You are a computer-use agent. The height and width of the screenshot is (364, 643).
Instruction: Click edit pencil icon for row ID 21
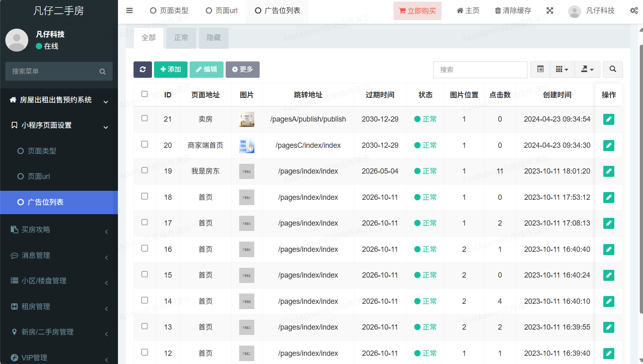tap(609, 119)
